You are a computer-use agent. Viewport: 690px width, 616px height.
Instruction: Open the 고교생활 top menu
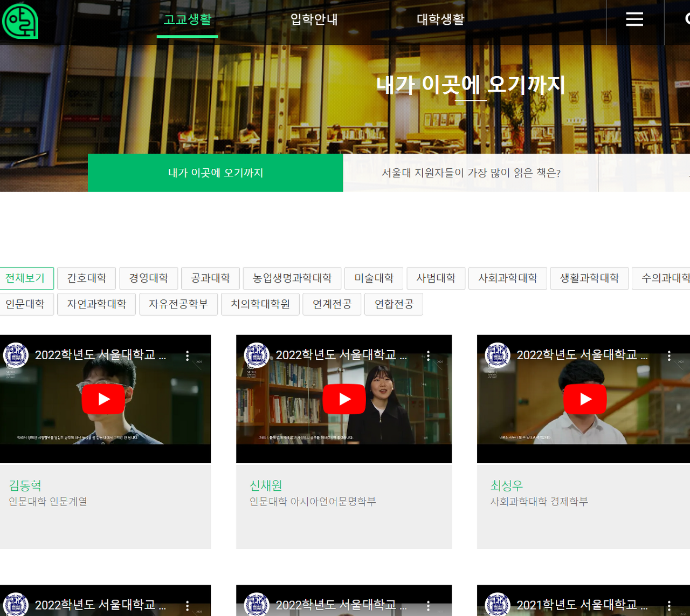click(187, 19)
